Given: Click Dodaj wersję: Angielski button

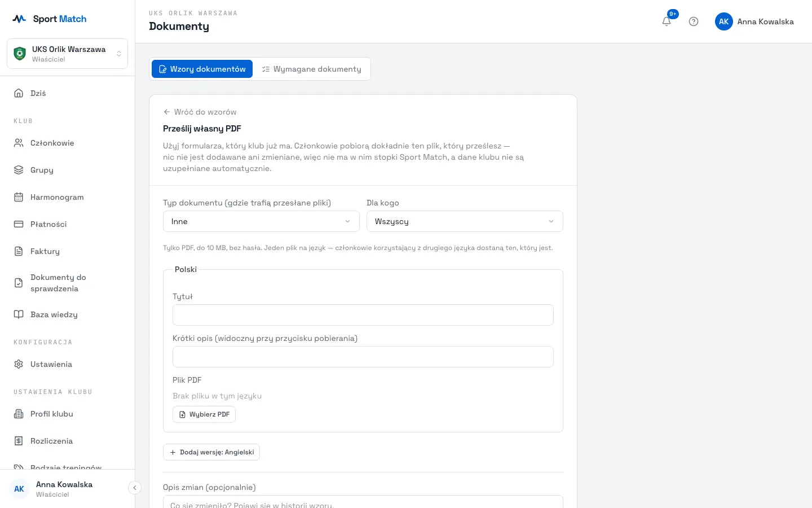Looking at the screenshot, I should 211,452.
